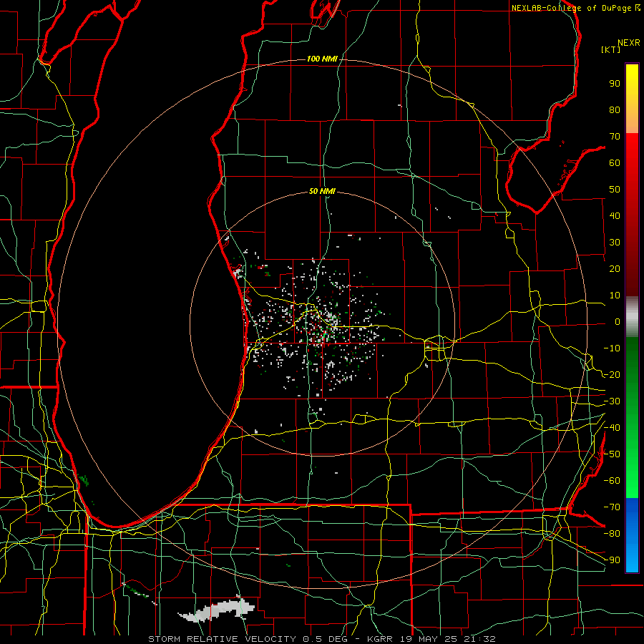This screenshot has height=644, width=644.
Task: Click the 0 scale value
Action: coord(618,322)
